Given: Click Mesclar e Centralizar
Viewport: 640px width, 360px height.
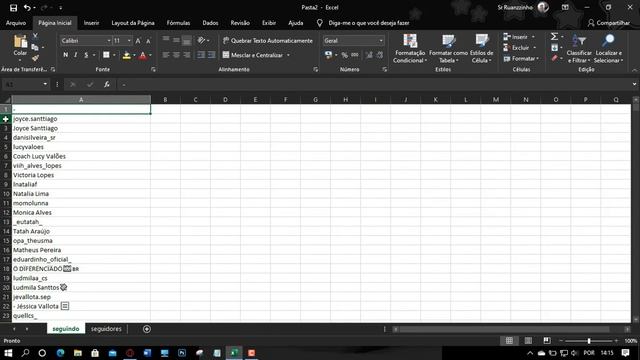Looking at the screenshot, I should [x=253, y=55].
